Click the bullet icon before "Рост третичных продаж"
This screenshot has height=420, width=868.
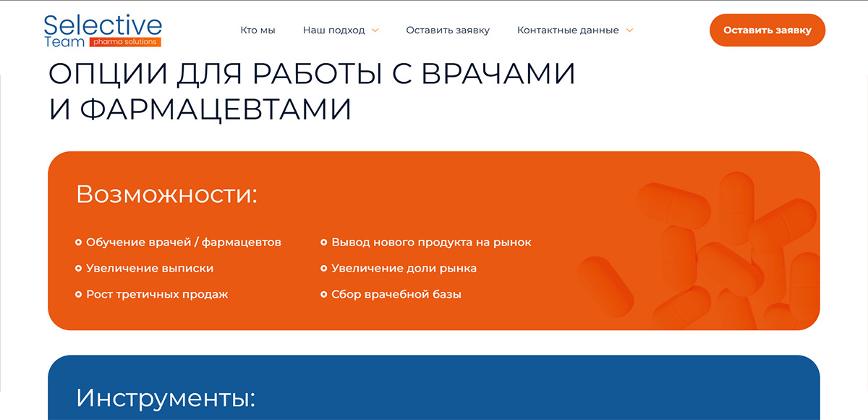[78, 295]
